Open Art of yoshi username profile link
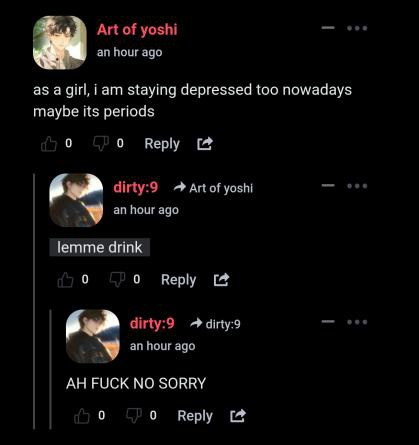The width and height of the screenshot is (419, 445). 137,30
